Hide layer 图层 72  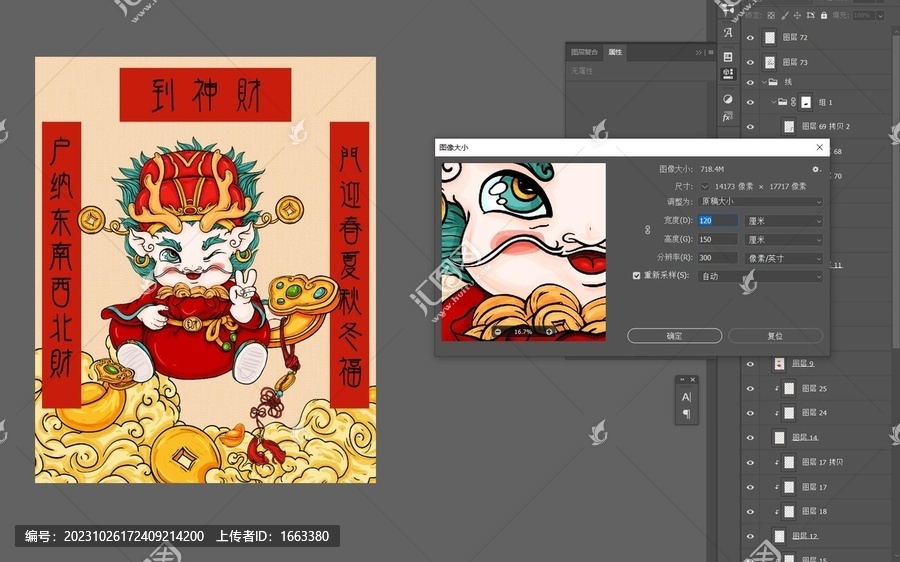point(750,37)
